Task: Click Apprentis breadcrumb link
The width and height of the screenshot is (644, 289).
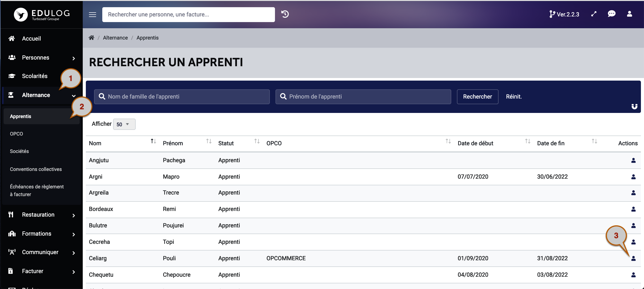Action: click(148, 38)
